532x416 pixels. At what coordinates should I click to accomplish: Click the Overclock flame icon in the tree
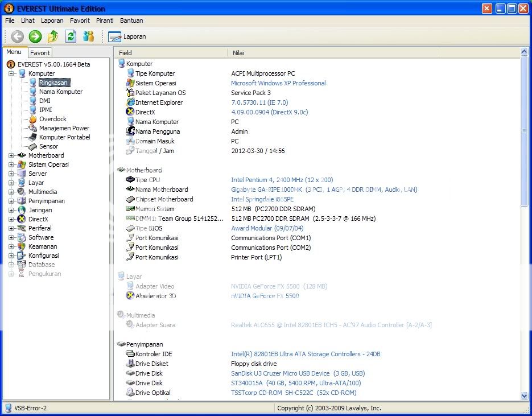[32, 119]
